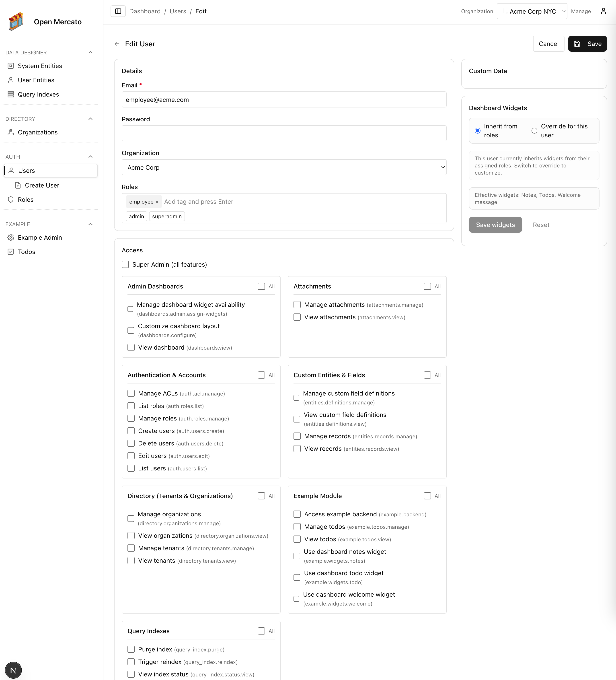Remove the employee role tag

157,202
